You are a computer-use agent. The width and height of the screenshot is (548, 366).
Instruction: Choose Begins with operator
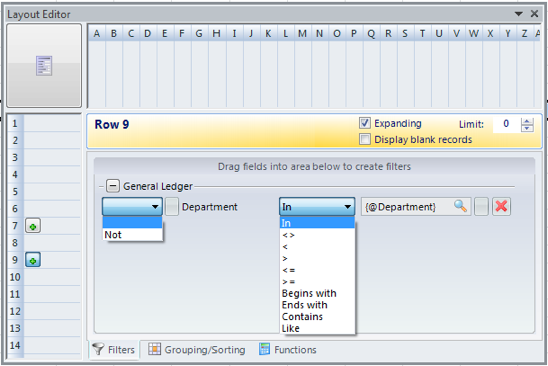[x=317, y=293]
